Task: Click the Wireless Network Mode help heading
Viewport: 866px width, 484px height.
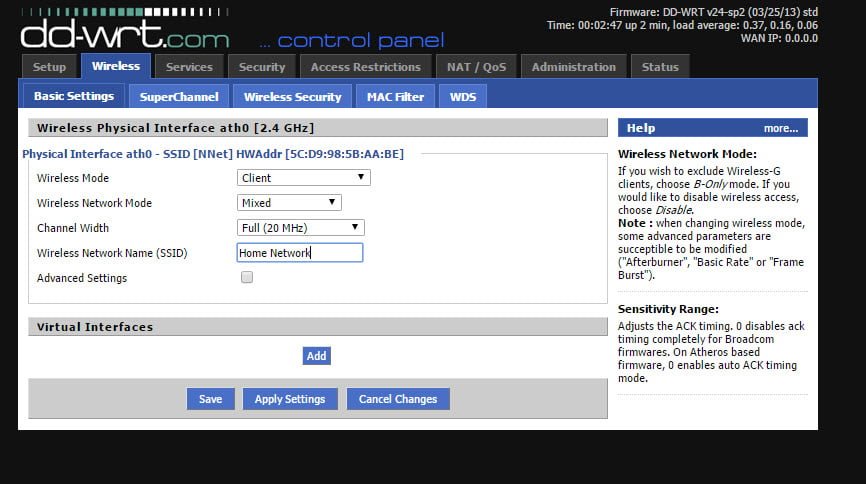Action: [687, 154]
